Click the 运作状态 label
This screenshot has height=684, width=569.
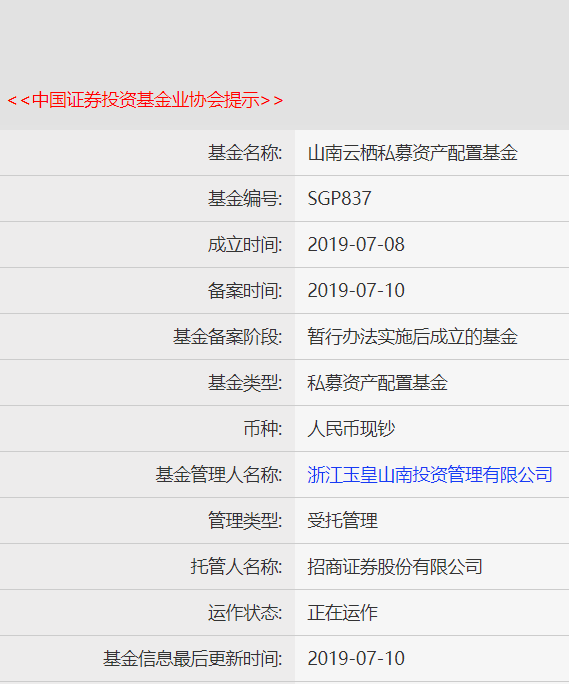[245, 613]
